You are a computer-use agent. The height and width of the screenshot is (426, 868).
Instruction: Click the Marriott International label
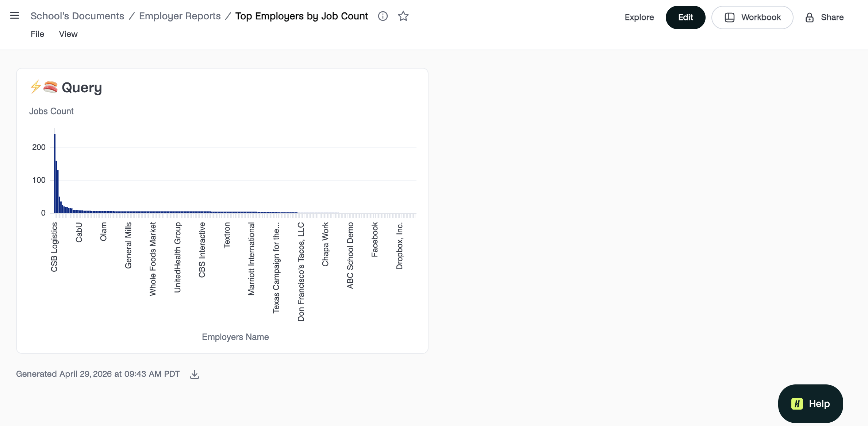click(251, 259)
